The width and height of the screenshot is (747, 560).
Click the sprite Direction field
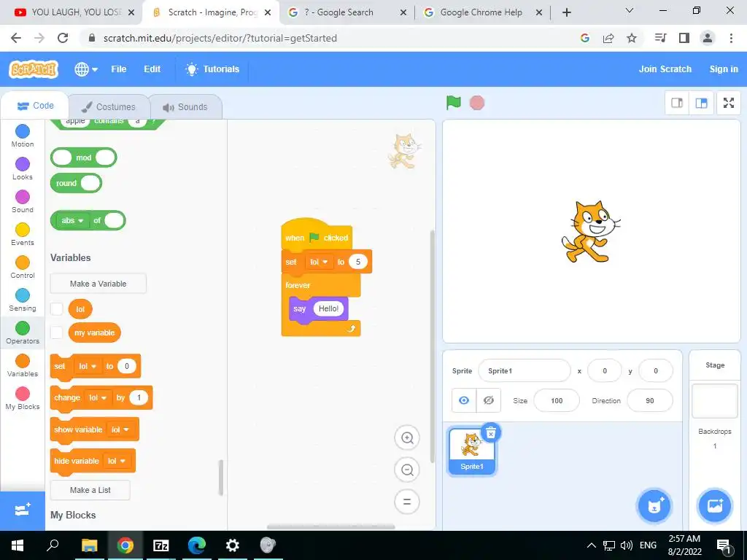point(650,400)
